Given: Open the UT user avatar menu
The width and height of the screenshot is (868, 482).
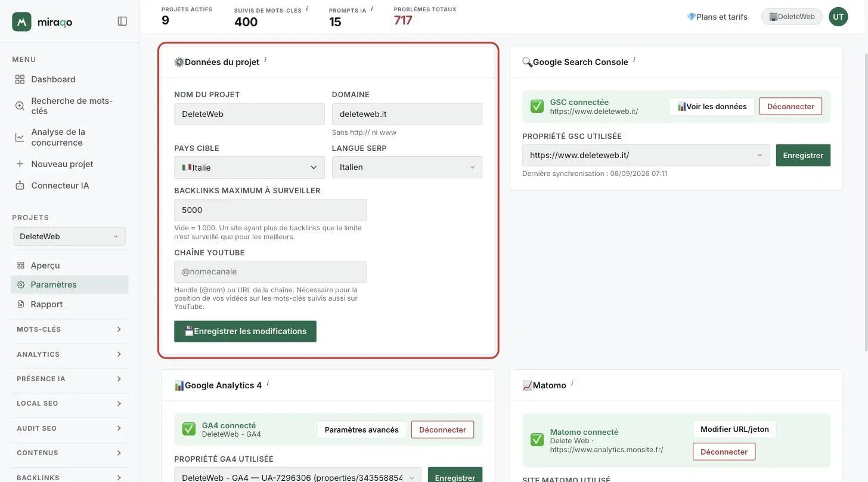Looking at the screenshot, I should 838,17.
